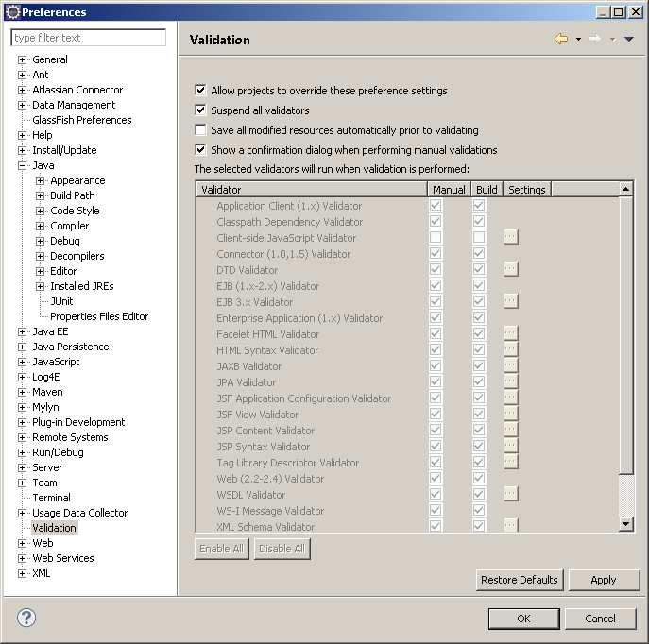The width and height of the screenshot is (649, 644).
Task: Check Build box for Client-side JavaScript Validator
Action: 479,237
